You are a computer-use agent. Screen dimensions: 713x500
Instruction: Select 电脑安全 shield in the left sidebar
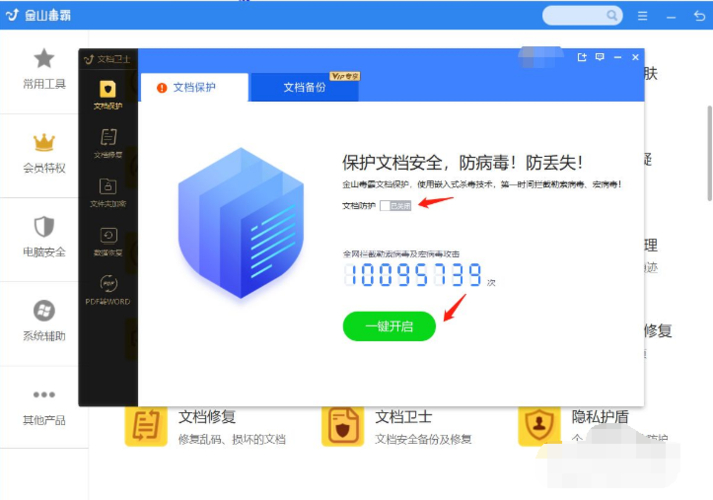pyautogui.click(x=44, y=237)
